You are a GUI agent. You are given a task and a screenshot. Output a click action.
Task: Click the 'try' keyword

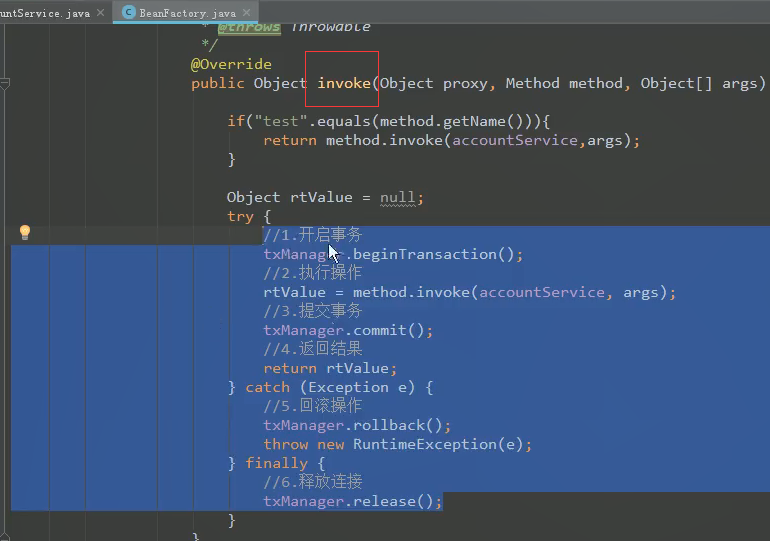240,216
